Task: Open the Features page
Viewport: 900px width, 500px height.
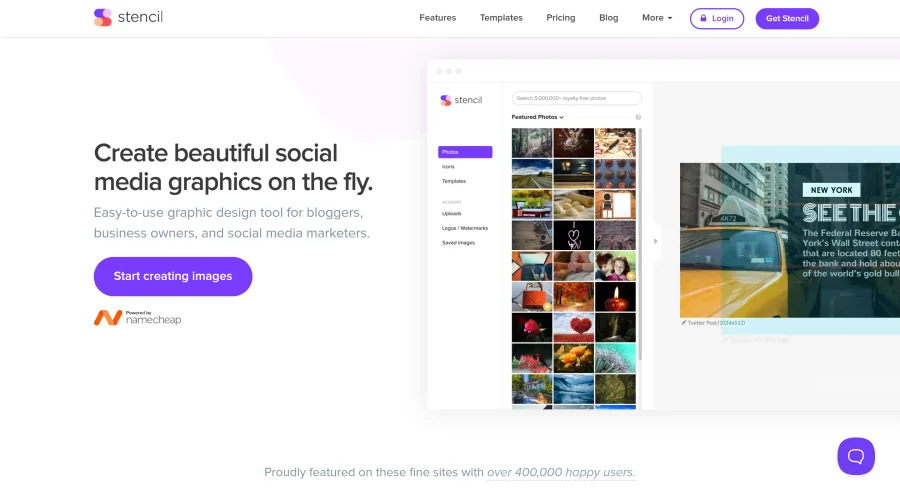Action: (x=437, y=18)
